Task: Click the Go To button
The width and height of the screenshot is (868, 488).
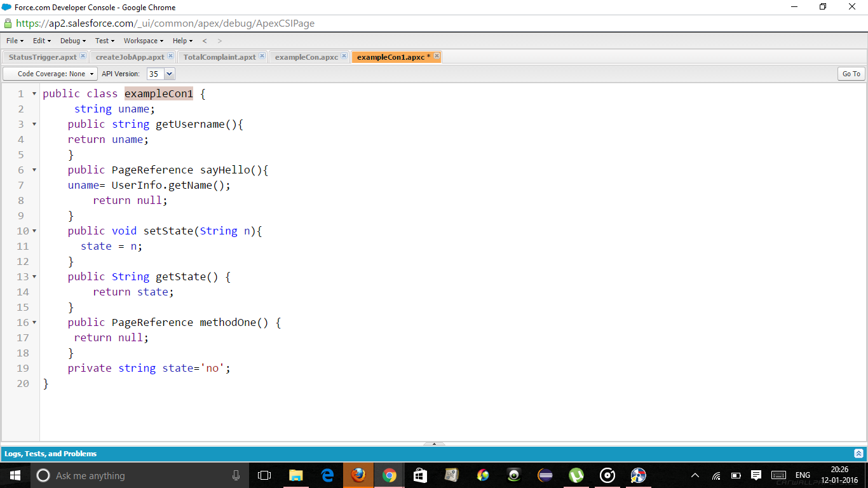Action: click(x=851, y=74)
